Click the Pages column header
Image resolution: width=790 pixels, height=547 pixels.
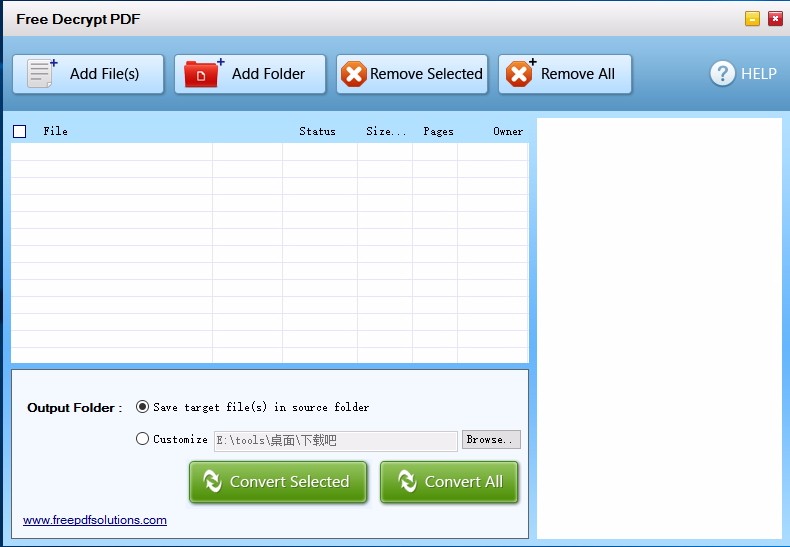tap(438, 131)
